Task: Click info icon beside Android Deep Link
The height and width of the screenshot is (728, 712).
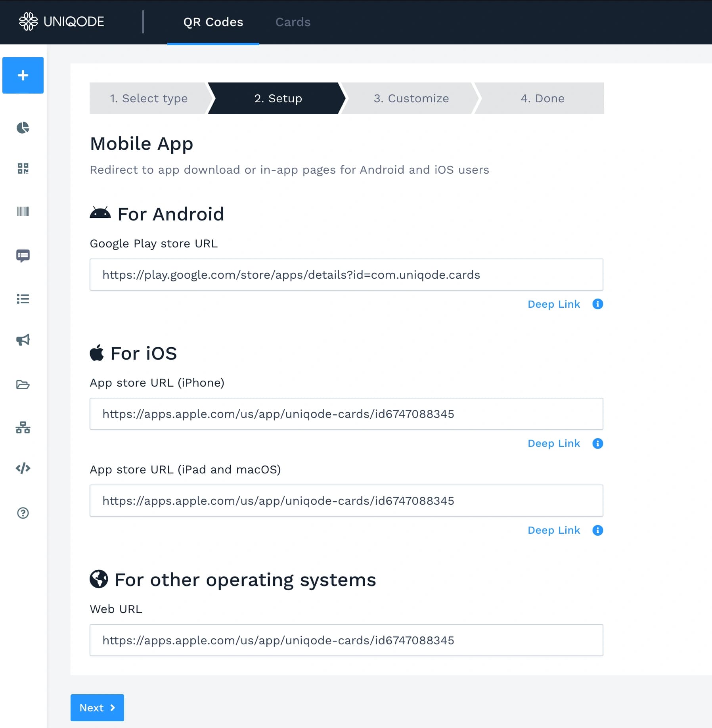Action: 598,304
